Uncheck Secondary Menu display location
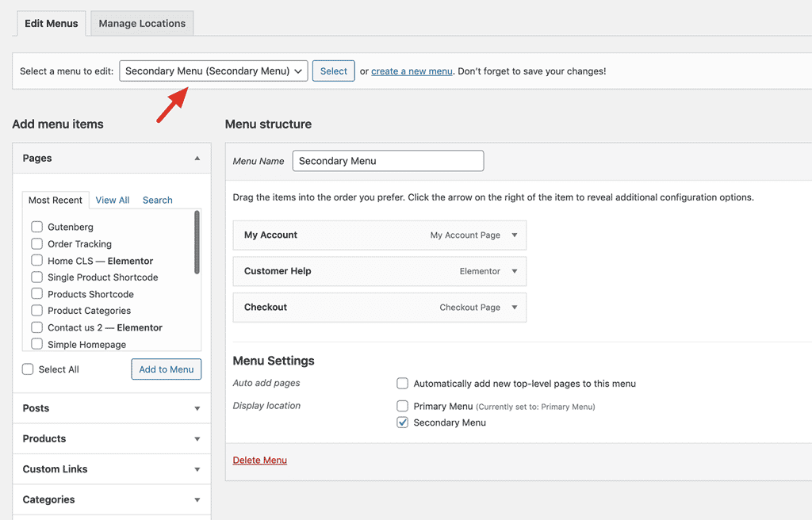Screen dimensions: 812x520 click(x=402, y=422)
